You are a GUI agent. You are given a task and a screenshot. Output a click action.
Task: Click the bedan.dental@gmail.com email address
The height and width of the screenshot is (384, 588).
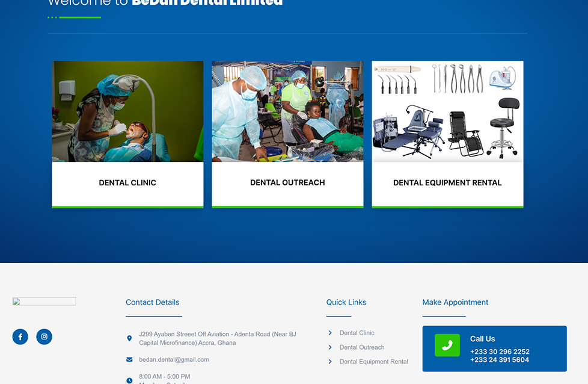click(174, 359)
